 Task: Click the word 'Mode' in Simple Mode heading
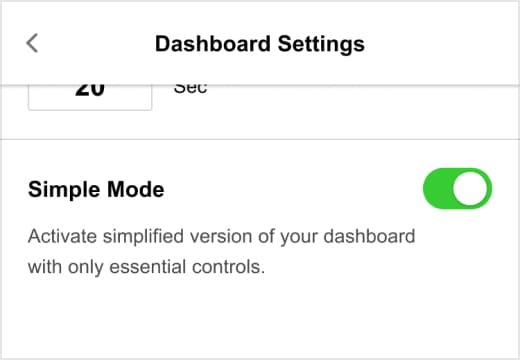pyautogui.click(x=136, y=189)
